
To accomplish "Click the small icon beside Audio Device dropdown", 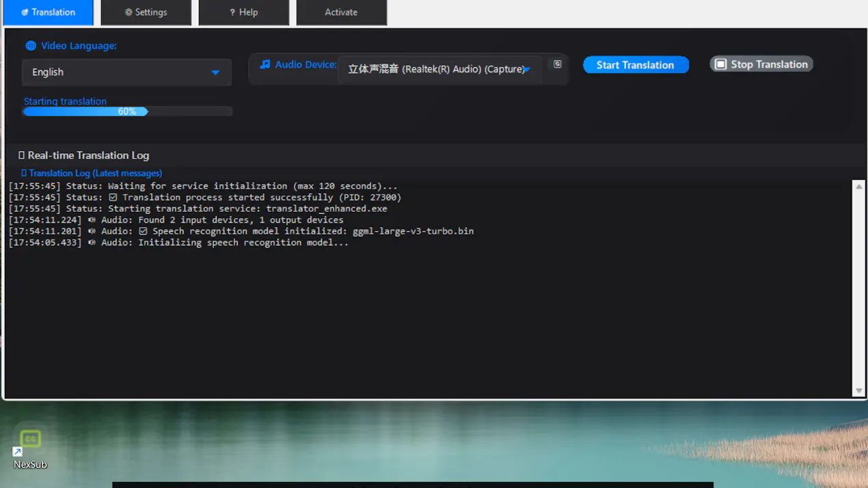I will [x=557, y=64].
